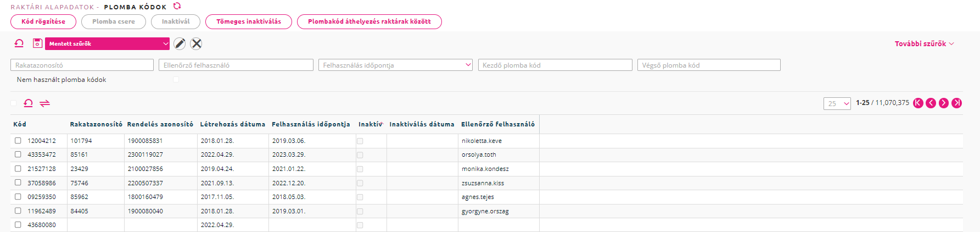Reload table using the refresh icon above the Kód column

[29, 103]
